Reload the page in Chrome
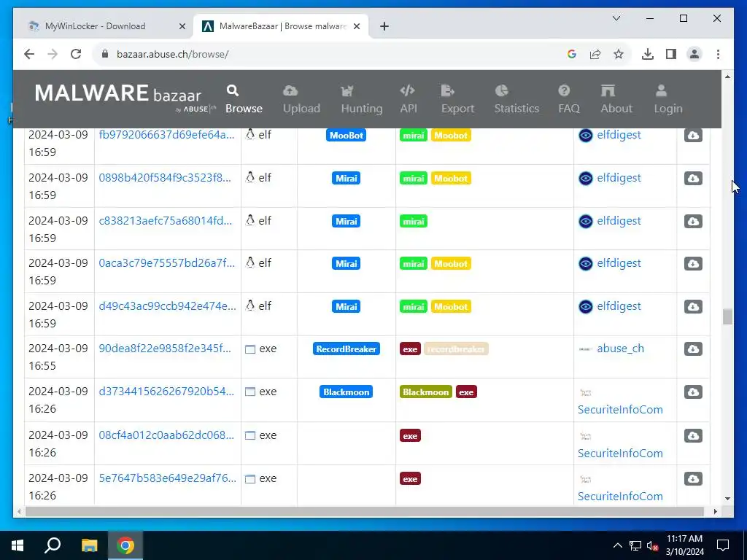The image size is (747, 560). (76, 54)
